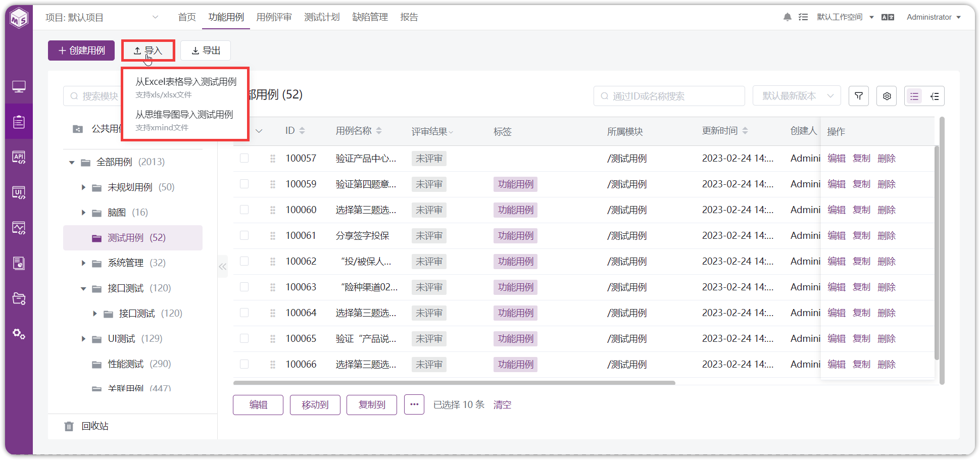Open the workstation monitor sidebar icon

pyautogui.click(x=19, y=87)
